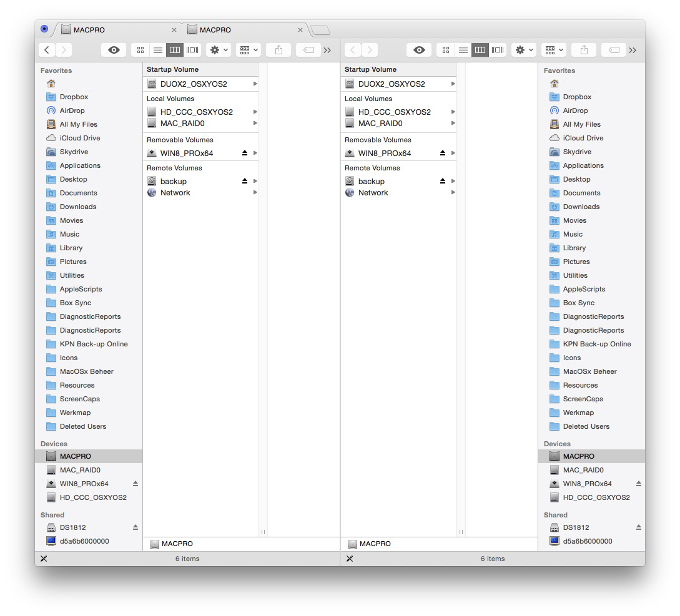Click dual-pane toggle icon in left status bar

click(43, 559)
